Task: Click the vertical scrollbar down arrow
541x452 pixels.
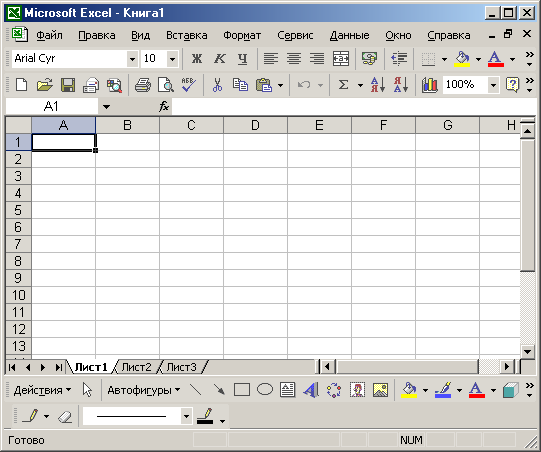Action: coord(527,352)
